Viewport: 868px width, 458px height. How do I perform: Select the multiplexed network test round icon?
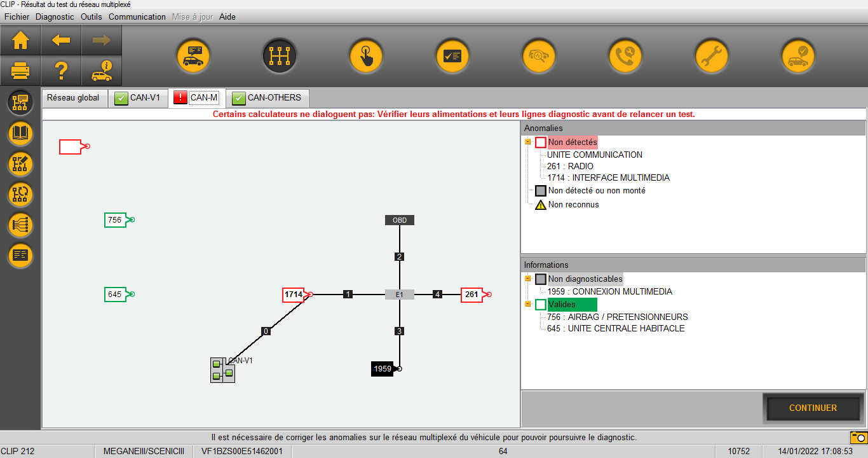point(280,56)
